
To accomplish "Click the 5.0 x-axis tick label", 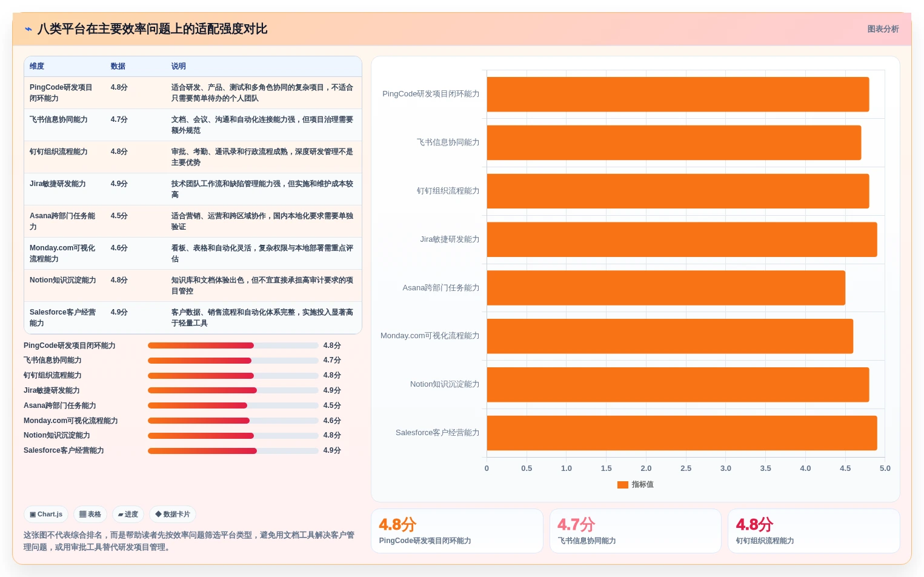I will point(885,469).
